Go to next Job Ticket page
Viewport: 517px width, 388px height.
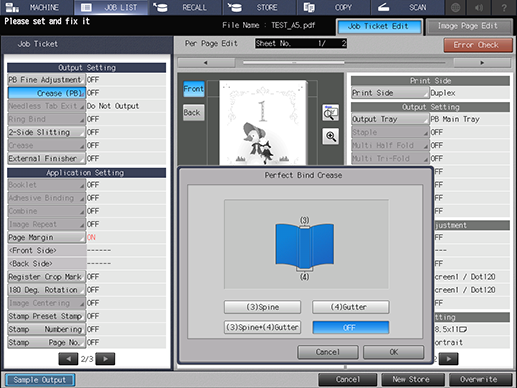[x=105, y=359]
